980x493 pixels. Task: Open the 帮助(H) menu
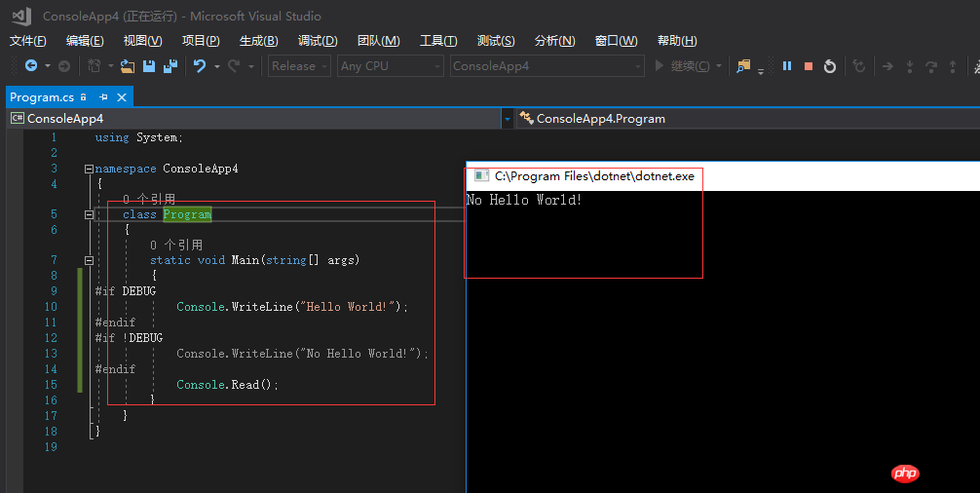(x=677, y=41)
